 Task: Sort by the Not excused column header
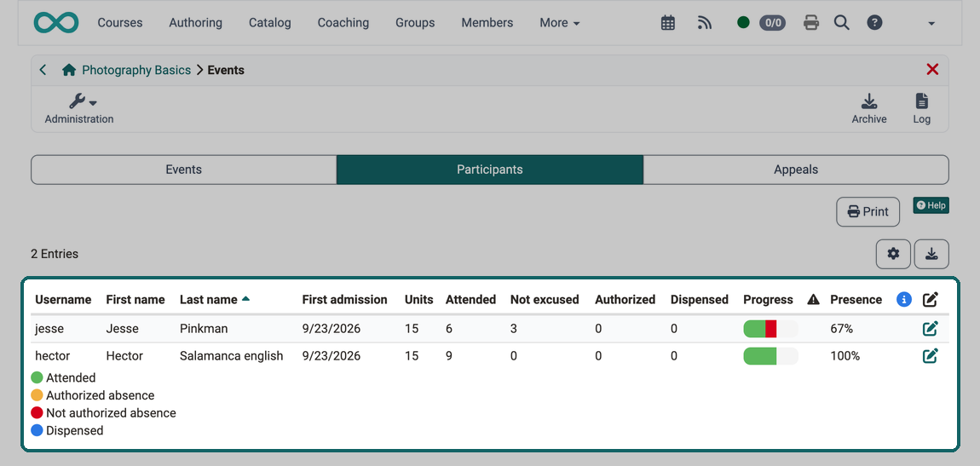tap(545, 300)
